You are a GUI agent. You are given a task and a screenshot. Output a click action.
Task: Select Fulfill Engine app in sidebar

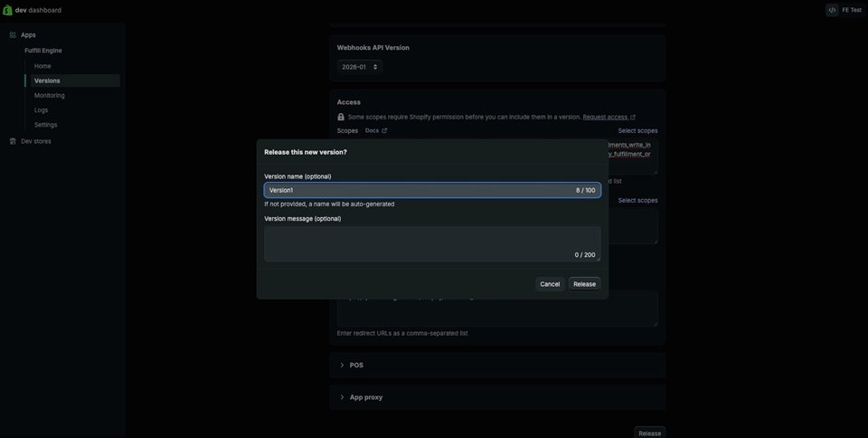[43, 51]
